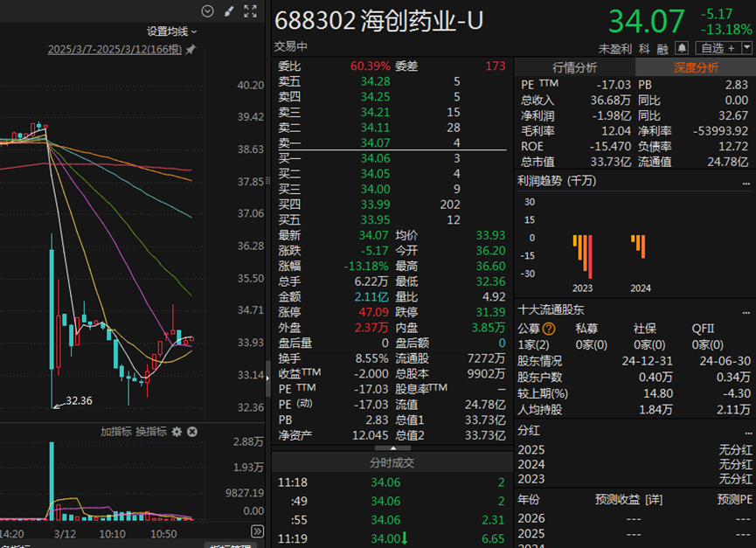Screen dimensions: 756x548
Task: Pin the date range with pushpin icon
Action: (191, 49)
